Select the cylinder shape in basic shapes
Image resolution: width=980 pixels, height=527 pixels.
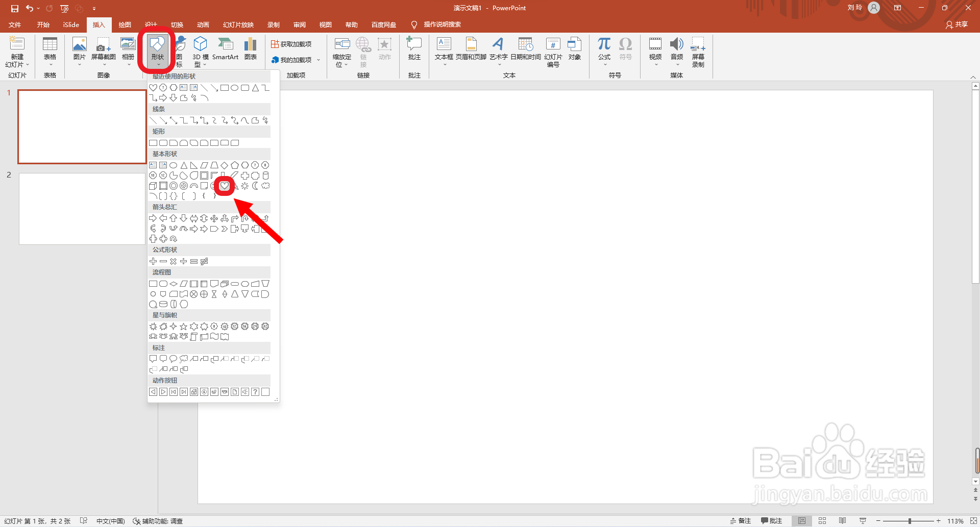[265, 175]
